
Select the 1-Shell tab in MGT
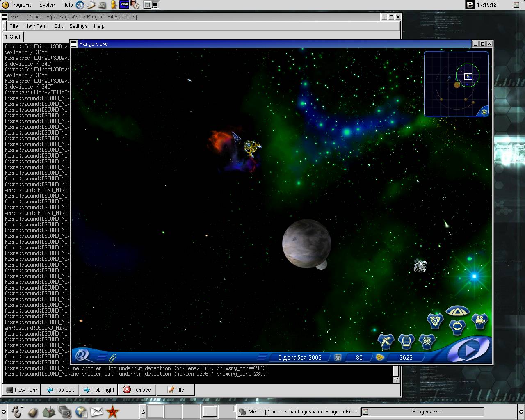[13, 37]
